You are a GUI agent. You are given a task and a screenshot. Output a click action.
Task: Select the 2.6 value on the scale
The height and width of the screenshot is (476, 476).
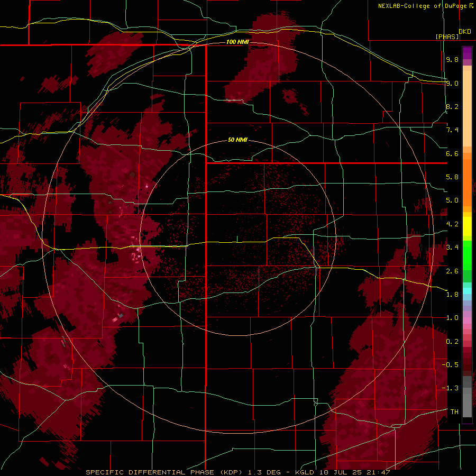[x=452, y=271]
